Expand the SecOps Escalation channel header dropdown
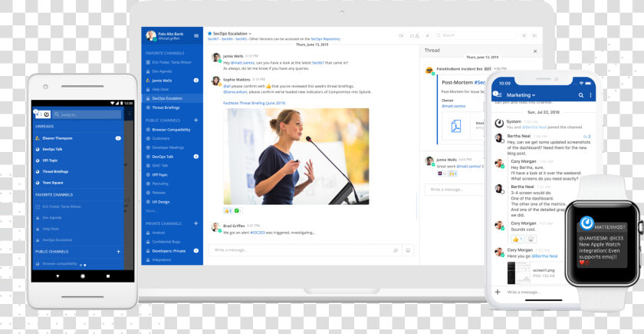Viewport: 644px width, 334px height. tap(250, 34)
